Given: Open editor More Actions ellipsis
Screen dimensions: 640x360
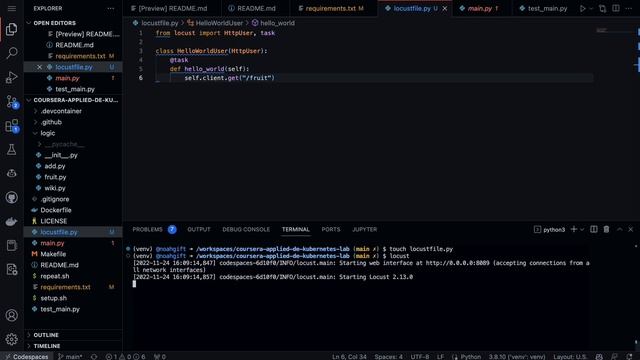Looking at the screenshot, I should point(629,8).
